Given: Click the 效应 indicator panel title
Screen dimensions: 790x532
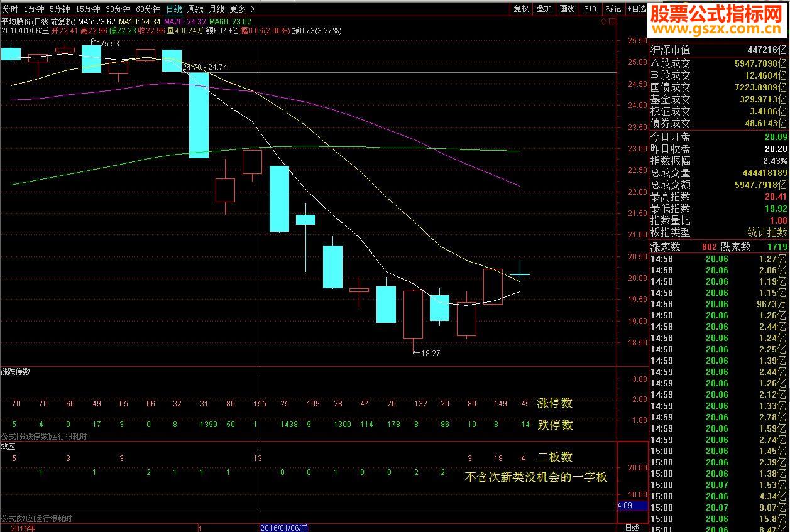Looking at the screenshot, I should point(8,446).
